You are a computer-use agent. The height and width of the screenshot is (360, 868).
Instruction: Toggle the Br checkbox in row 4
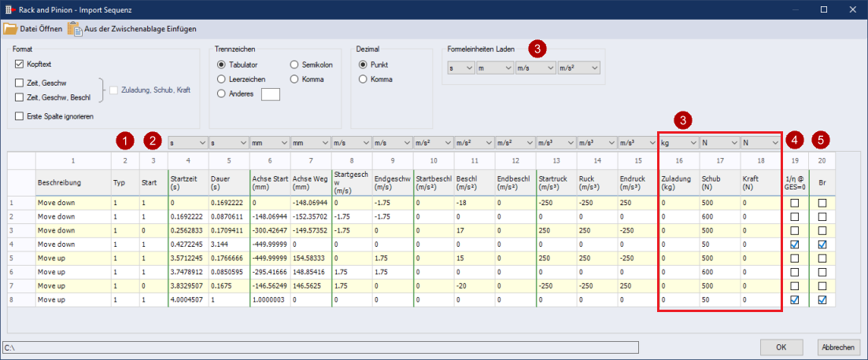[x=822, y=244]
